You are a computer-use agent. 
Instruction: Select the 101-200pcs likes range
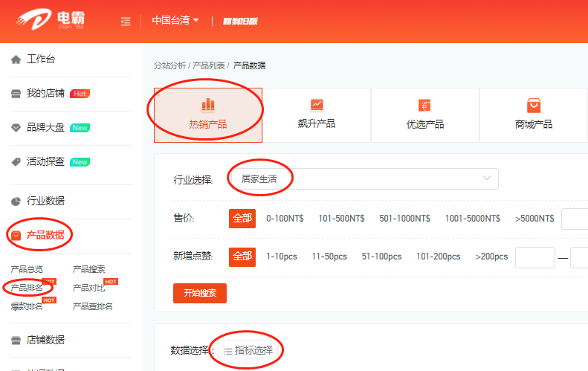[438, 257]
